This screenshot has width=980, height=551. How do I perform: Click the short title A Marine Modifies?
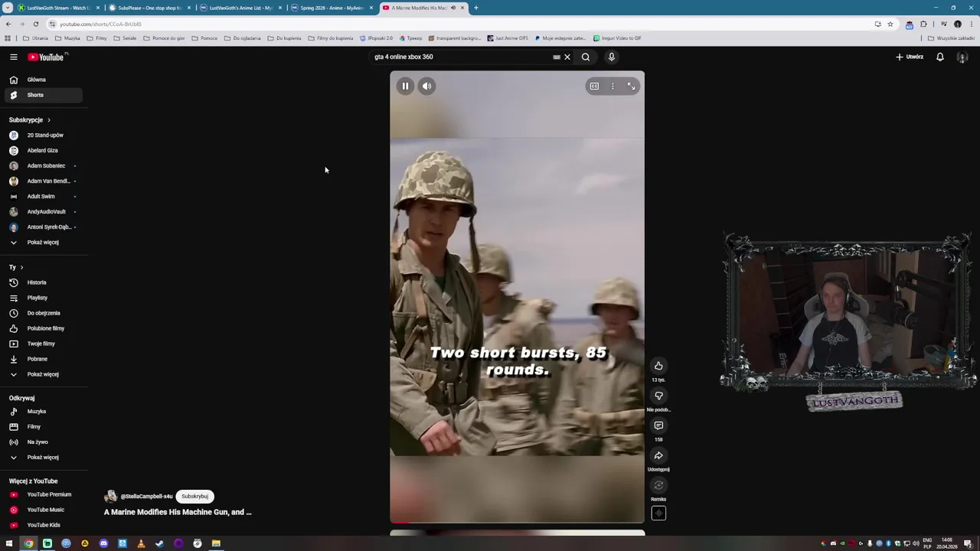click(x=178, y=512)
